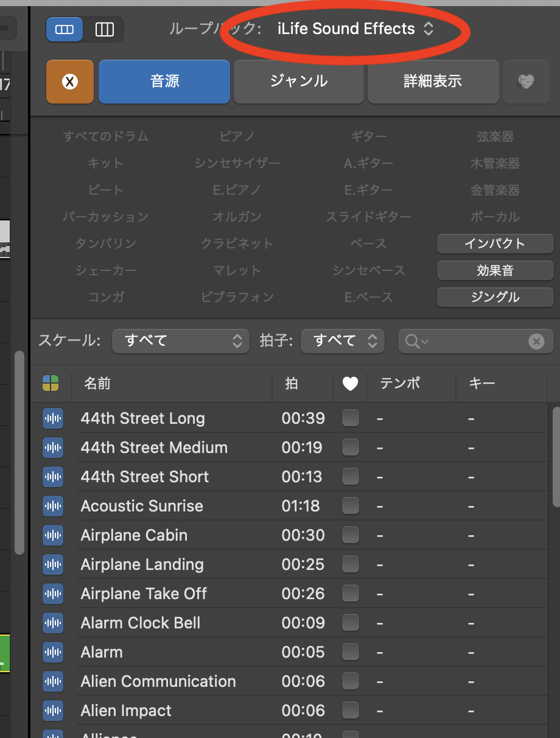Viewport: 560px width, 738px height.
Task: Switch to button view layout icon
Action: coord(65,29)
